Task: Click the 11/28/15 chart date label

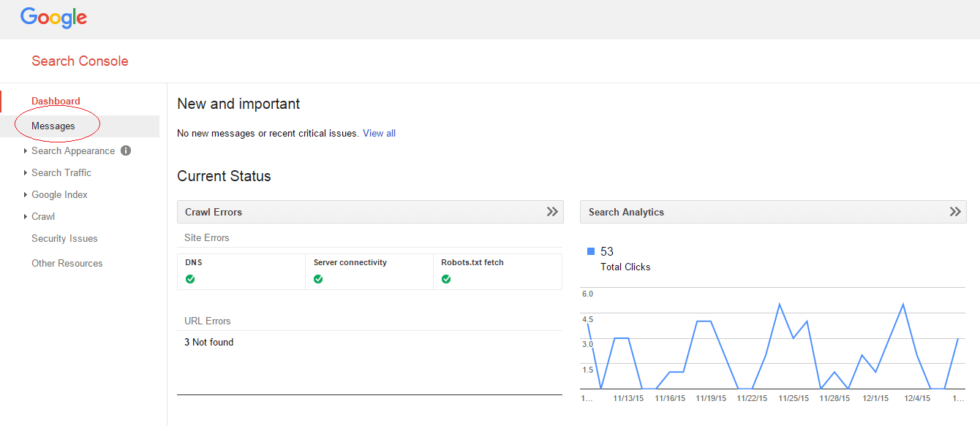Action: click(834, 398)
